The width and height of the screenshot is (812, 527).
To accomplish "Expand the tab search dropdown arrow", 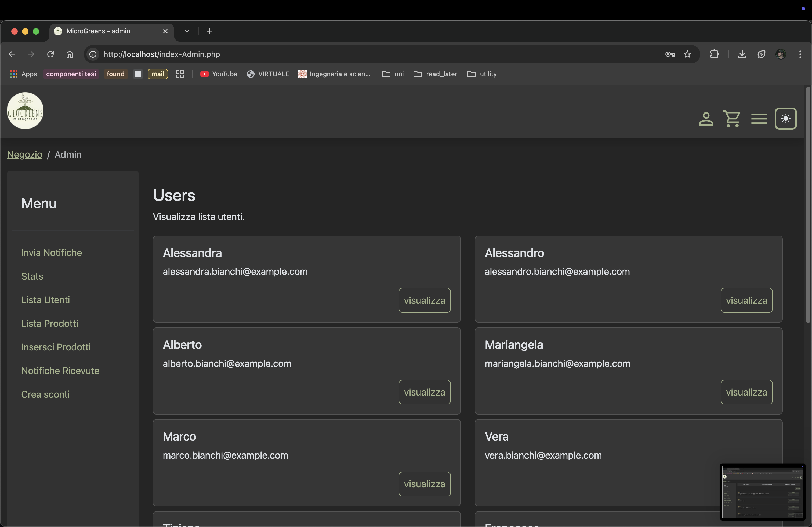I will pos(187,31).
